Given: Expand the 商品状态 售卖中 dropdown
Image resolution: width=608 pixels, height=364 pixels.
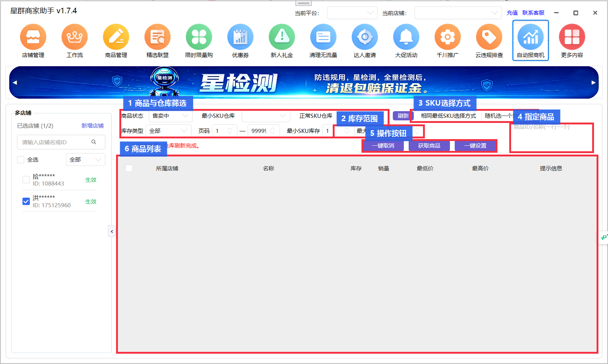Looking at the screenshot, I should tap(171, 116).
